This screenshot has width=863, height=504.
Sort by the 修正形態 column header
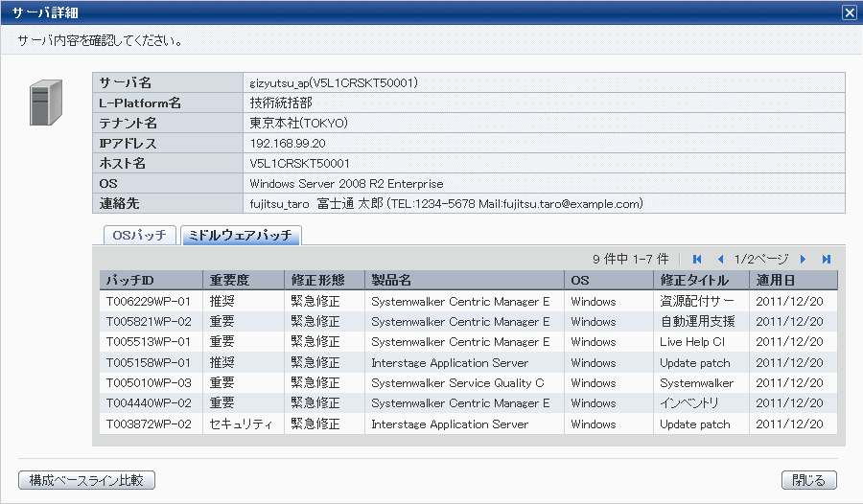pyautogui.click(x=324, y=280)
